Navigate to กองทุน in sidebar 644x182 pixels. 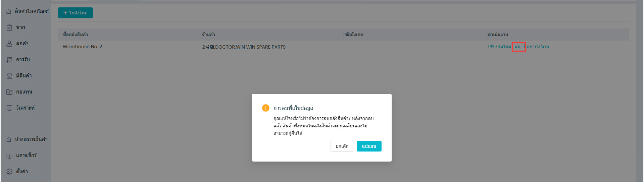24,92
